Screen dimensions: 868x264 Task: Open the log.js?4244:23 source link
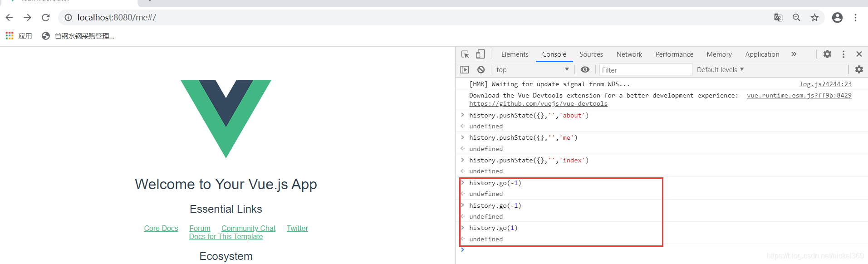[825, 84]
